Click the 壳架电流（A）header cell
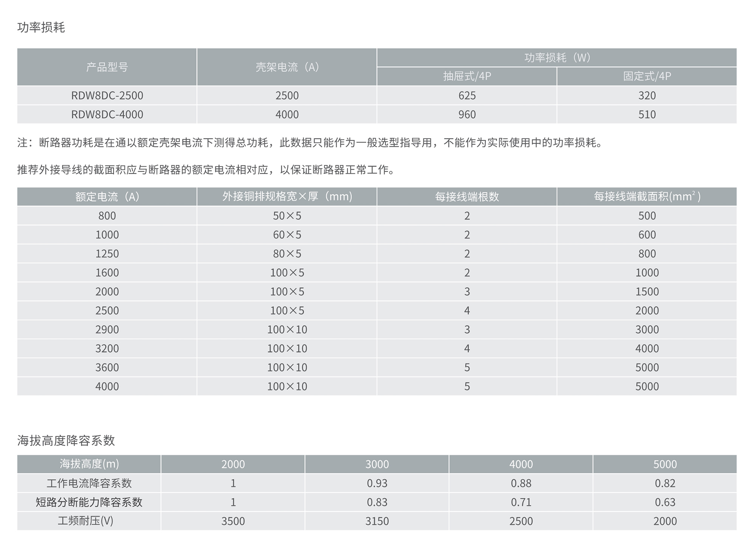Screen dimensions: 756x555 coord(287,67)
